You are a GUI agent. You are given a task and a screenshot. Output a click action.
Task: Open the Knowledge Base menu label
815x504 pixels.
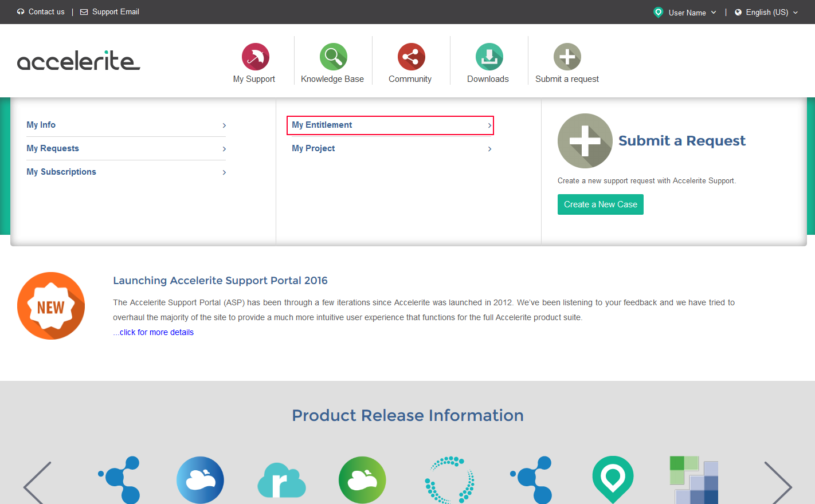pos(332,79)
